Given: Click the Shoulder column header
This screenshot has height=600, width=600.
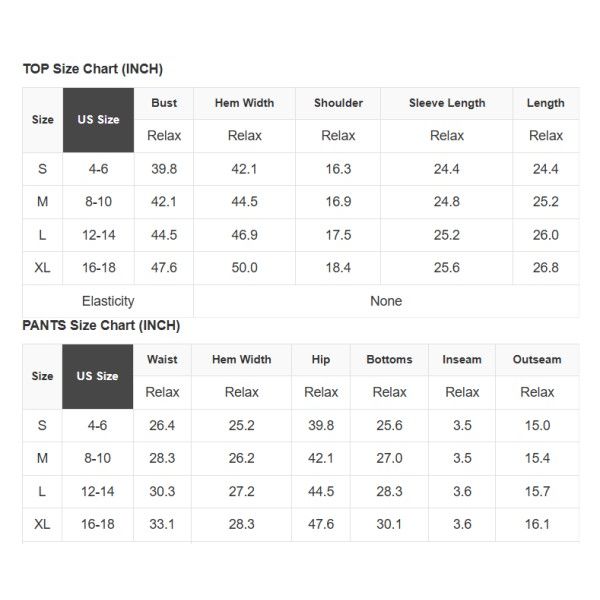Looking at the screenshot, I should point(338,103).
